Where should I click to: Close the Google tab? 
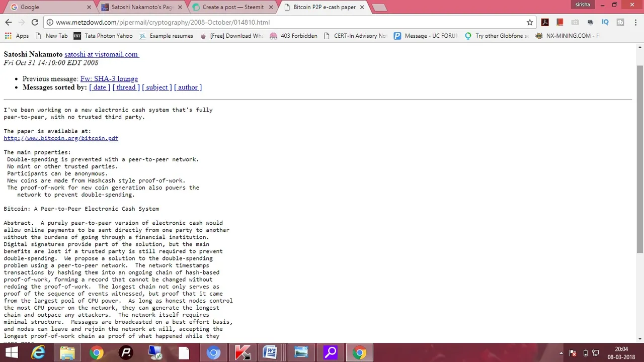click(89, 7)
